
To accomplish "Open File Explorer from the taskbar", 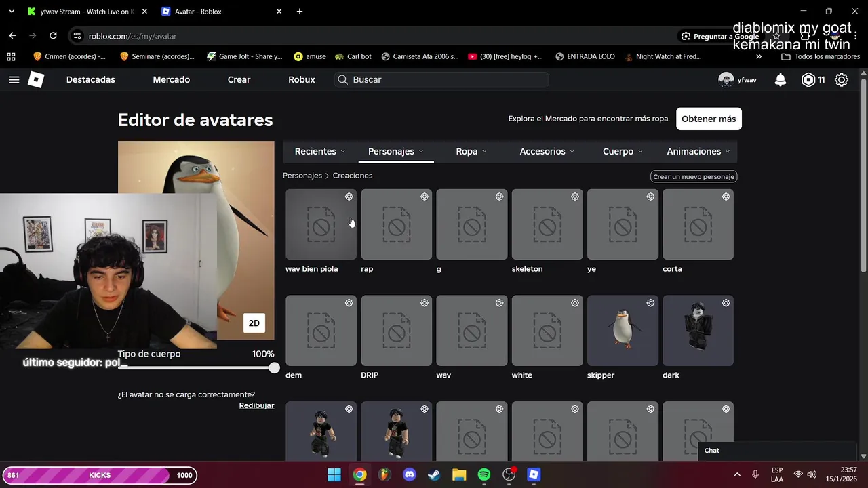I will tap(459, 475).
